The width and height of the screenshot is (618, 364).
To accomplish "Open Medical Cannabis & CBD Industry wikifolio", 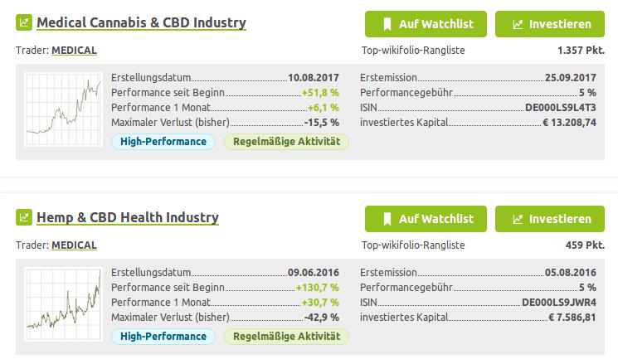I will (x=141, y=23).
